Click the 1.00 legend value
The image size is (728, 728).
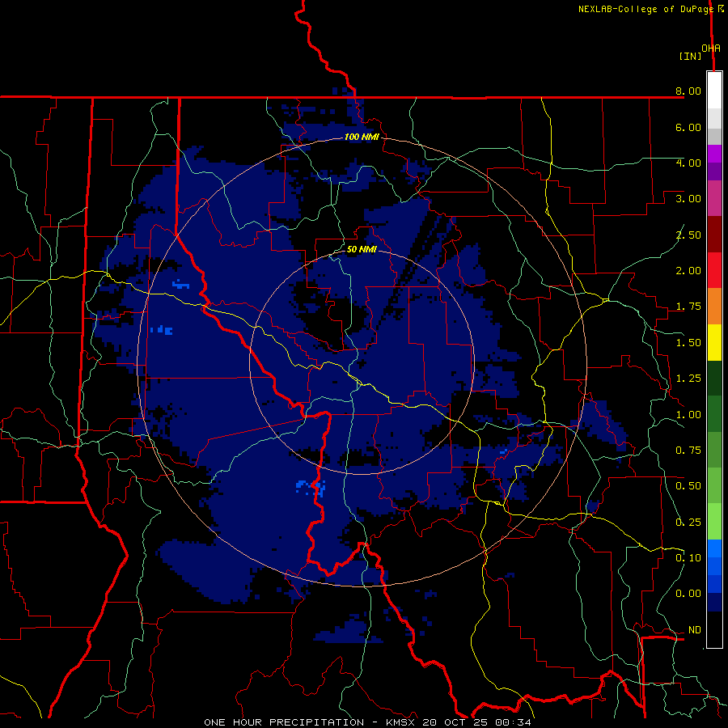point(688,415)
